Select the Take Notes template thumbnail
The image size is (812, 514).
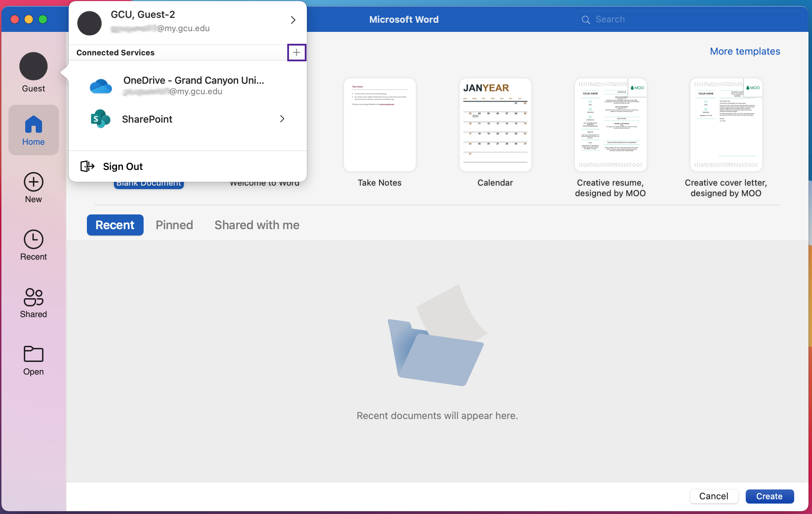[380, 125]
